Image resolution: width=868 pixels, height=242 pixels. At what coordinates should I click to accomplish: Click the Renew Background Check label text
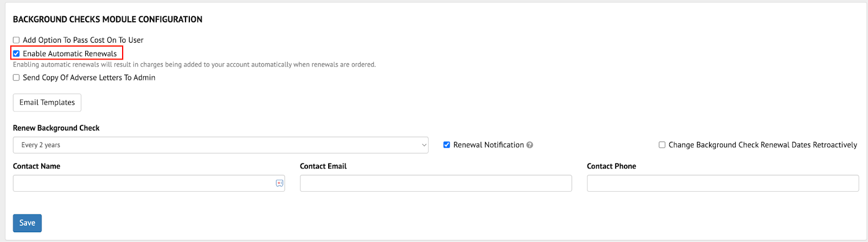point(56,128)
